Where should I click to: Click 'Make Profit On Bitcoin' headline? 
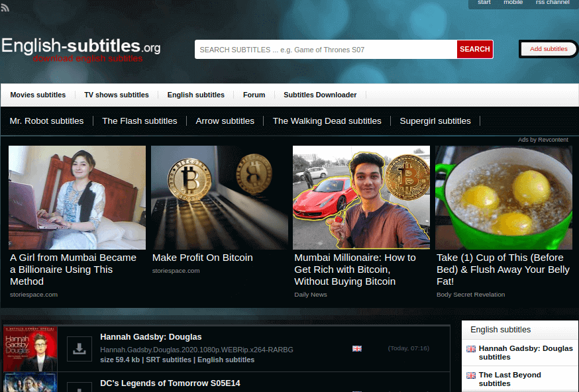click(x=202, y=258)
